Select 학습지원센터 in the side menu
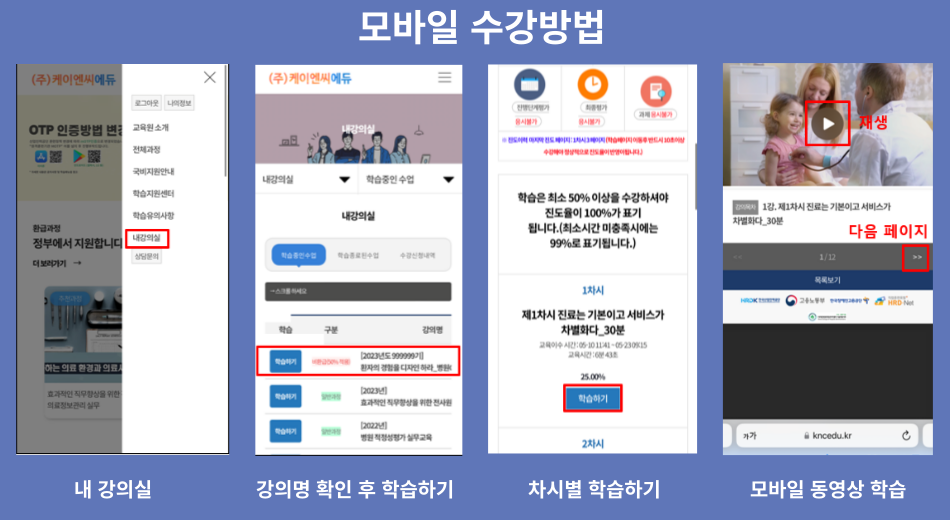950x520 pixels. pyautogui.click(x=153, y=193)
